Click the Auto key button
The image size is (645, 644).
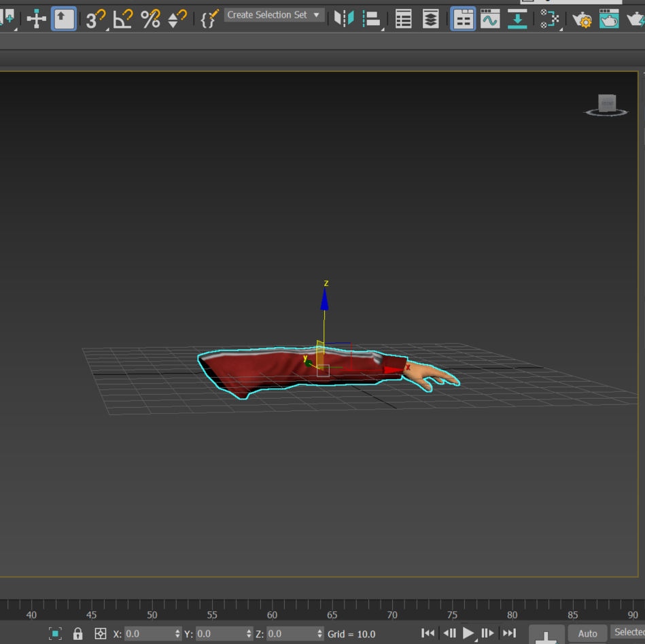(587, 633)
